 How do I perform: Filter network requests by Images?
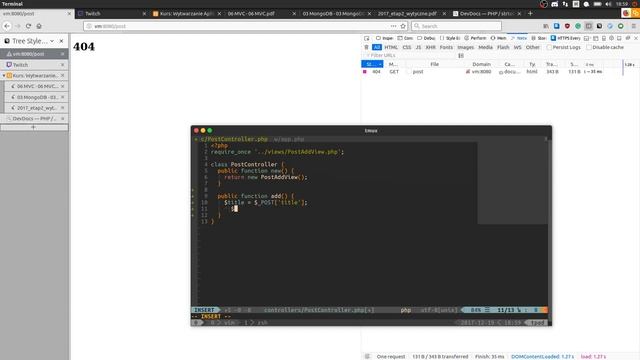[x=465, y=47]
